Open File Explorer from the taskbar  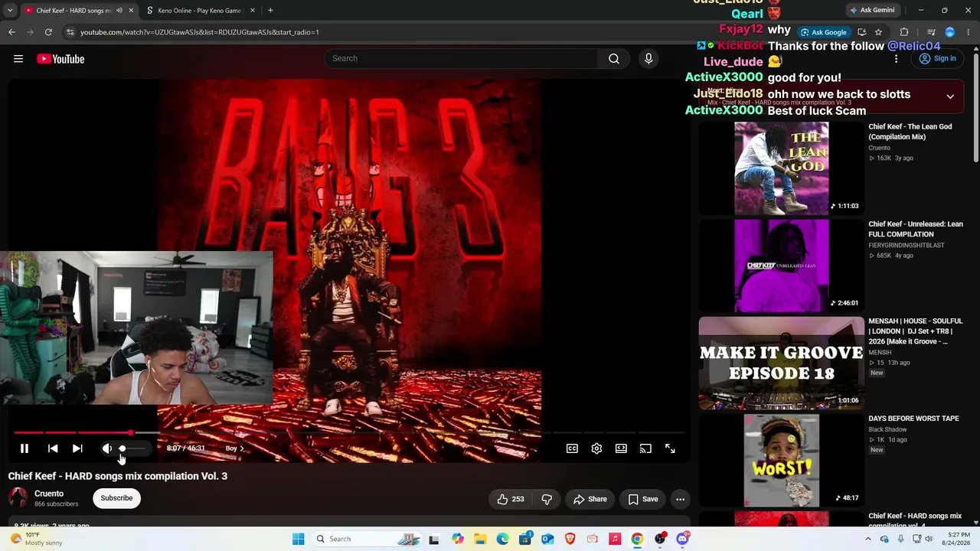click(480, 539)
